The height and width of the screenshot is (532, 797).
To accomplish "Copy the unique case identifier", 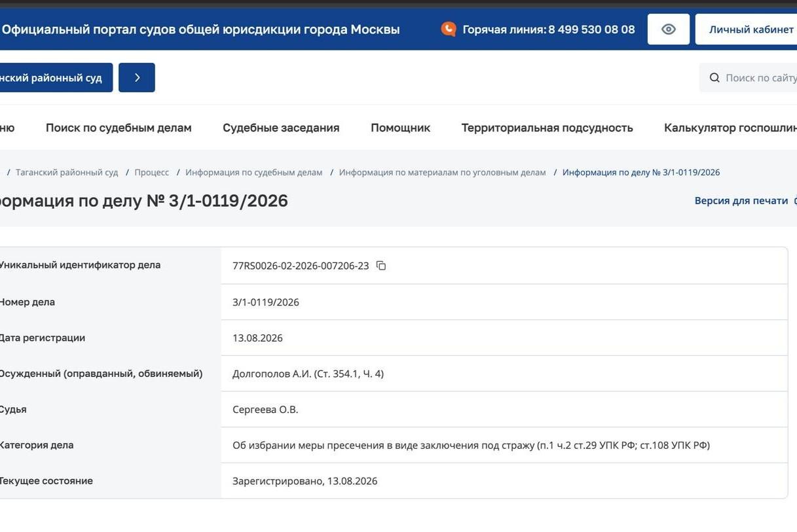I will [381, 266].
